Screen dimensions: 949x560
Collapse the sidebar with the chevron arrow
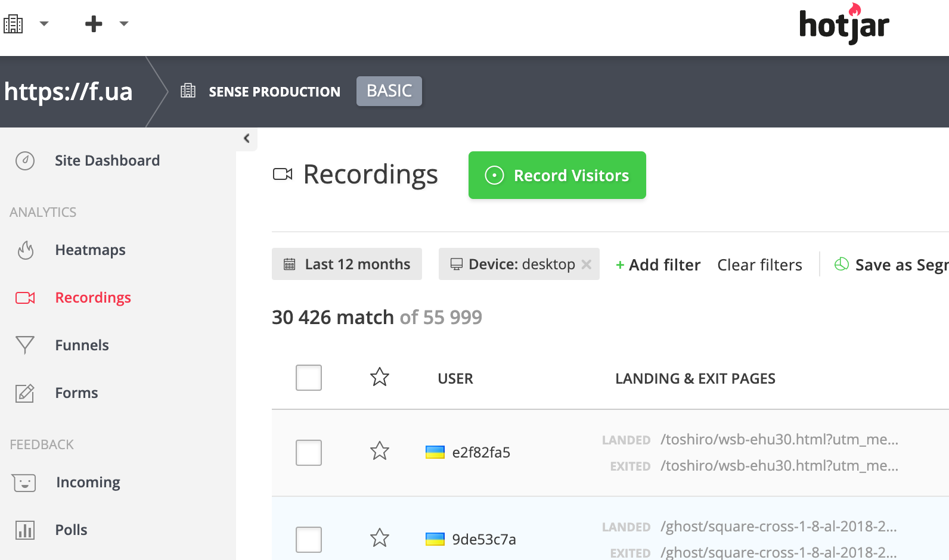(247, 139)
